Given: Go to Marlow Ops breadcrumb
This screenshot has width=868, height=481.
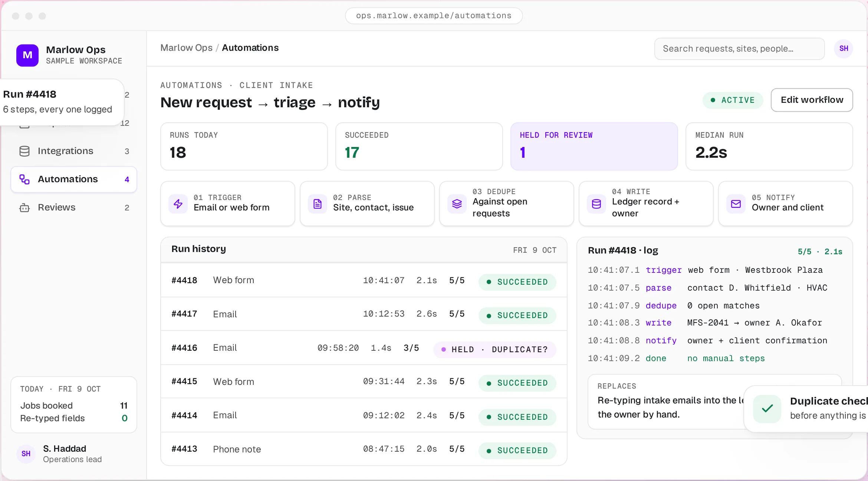Looking at the screenshot, I should [x=187, y=48].
